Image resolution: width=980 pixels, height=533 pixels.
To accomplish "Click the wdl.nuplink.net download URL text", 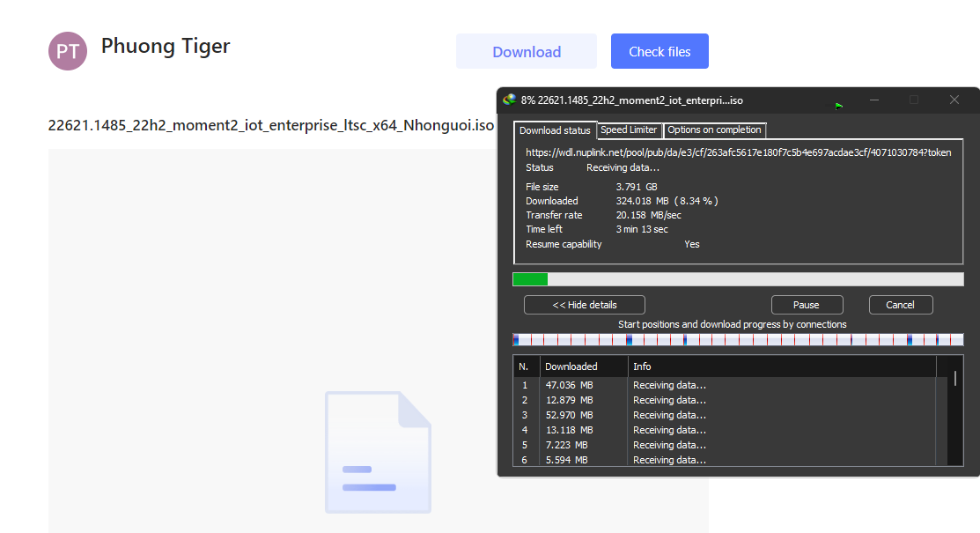I will (738, 152).
